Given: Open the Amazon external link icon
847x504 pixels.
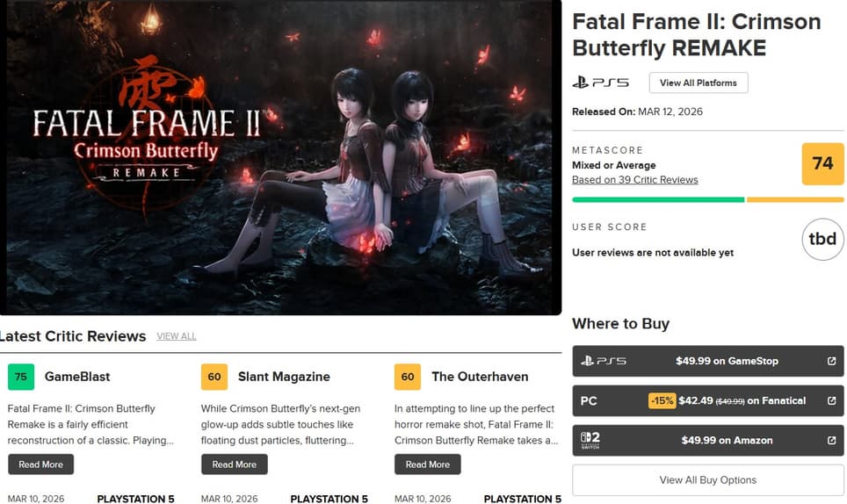Looking at the screenshot, I should pyautogui.click(x=831, y=440).
